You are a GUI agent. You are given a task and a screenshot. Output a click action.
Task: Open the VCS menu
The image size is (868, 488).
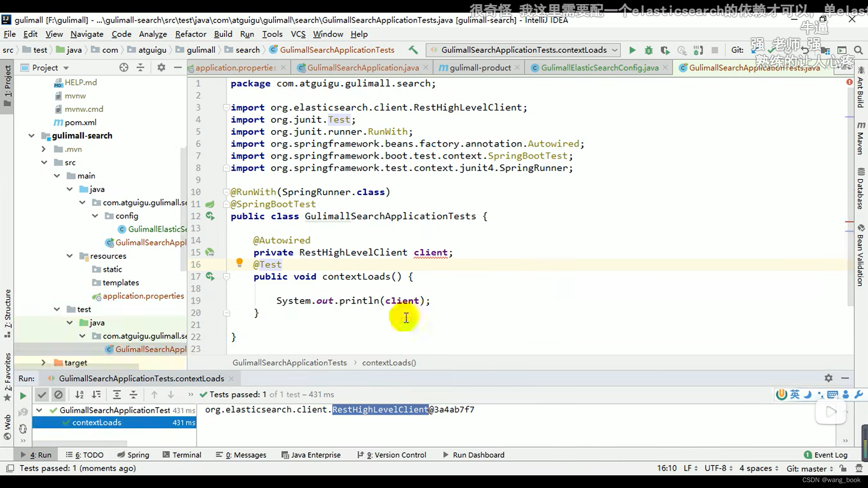[x=298, y=34]
